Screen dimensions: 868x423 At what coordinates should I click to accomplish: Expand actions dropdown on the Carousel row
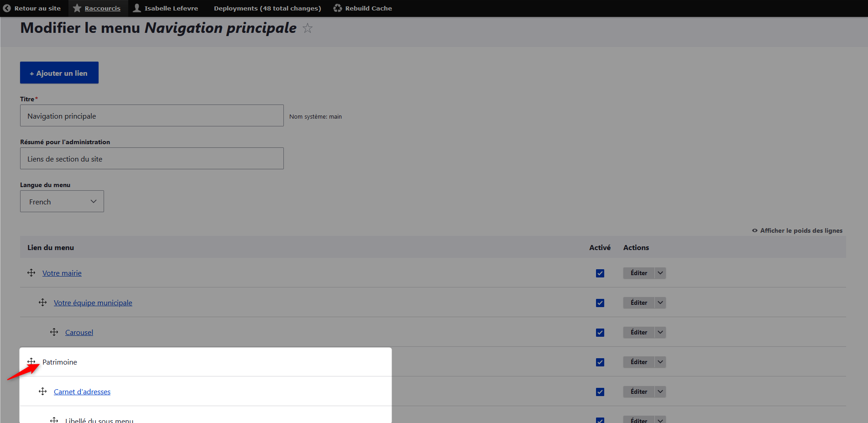pyautogui.click(x=660, y=332)
